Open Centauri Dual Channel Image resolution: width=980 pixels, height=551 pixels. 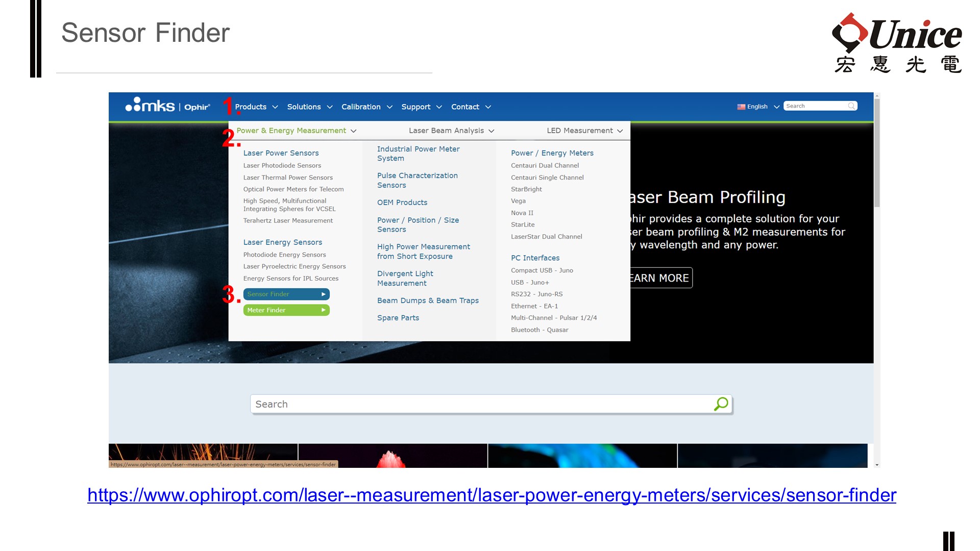click(545, 165)
